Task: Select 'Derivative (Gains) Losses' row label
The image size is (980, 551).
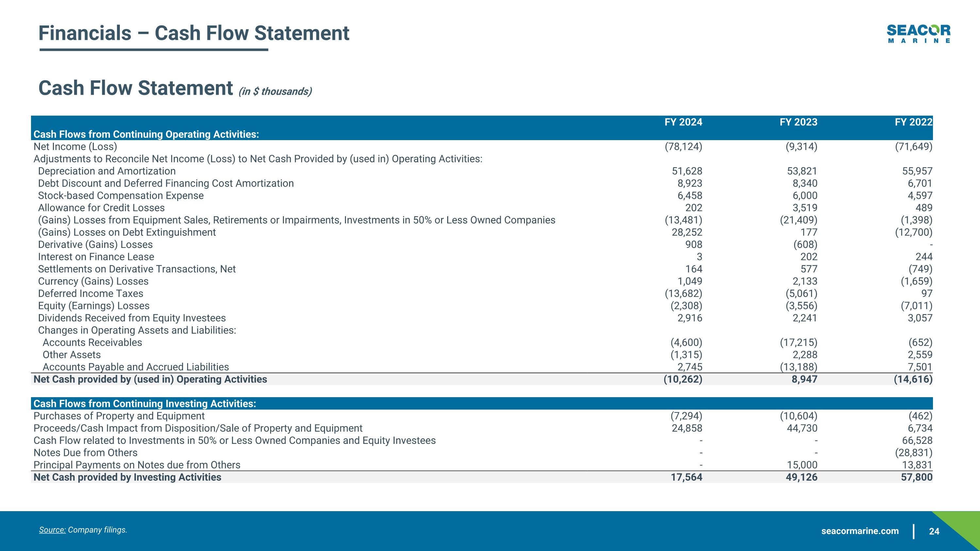Action: point(95,245)
